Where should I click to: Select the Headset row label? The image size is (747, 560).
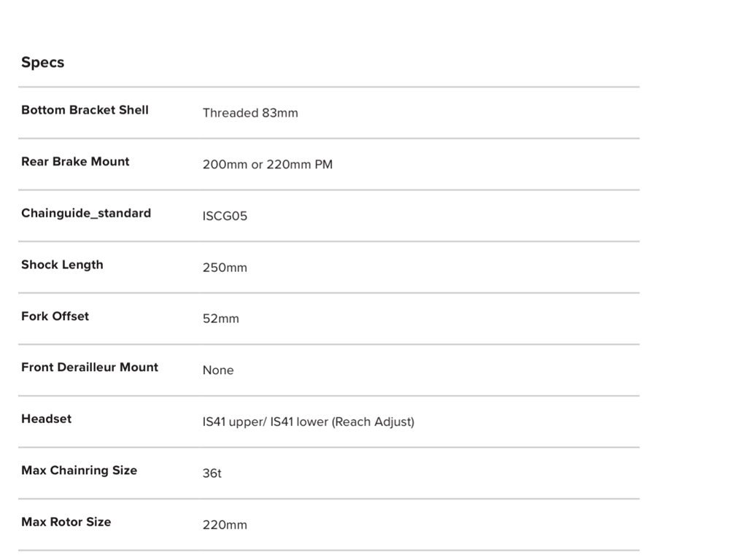click(x=46, y=419)
